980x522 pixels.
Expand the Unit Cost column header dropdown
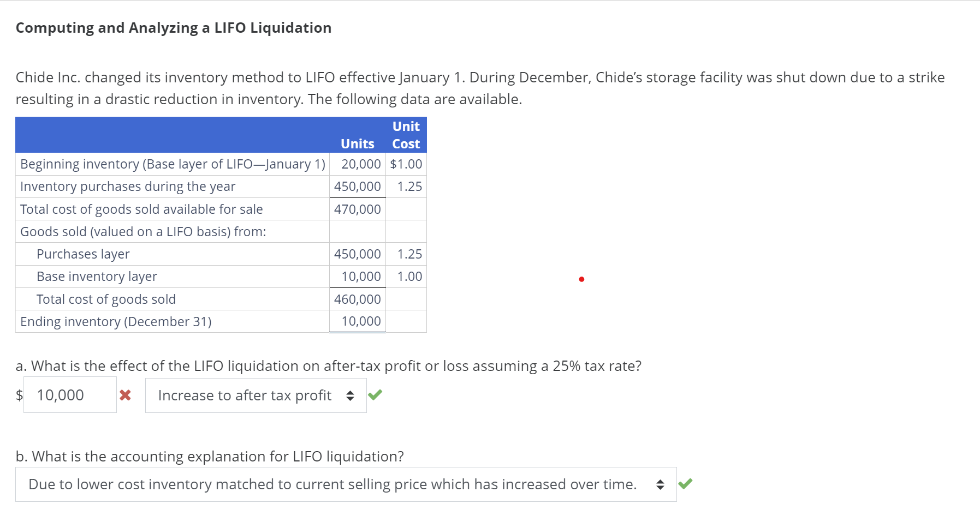(x=405, y=135)
